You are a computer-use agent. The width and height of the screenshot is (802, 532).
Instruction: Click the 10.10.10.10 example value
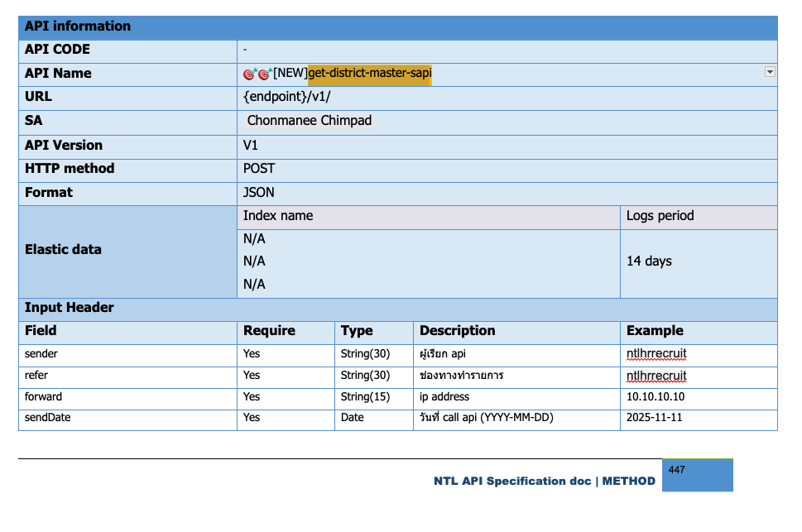point(656,397)
